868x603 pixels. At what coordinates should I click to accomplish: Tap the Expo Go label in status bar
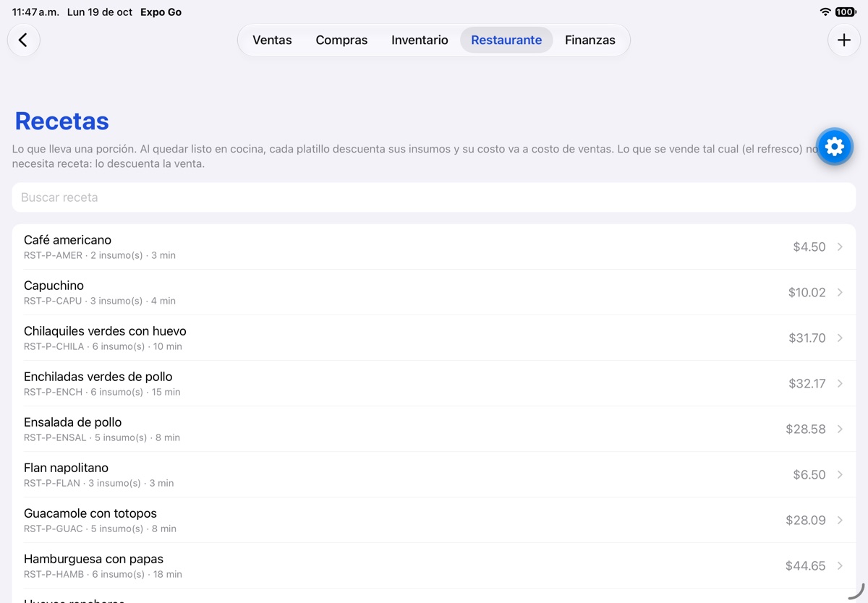pos(161,12)
